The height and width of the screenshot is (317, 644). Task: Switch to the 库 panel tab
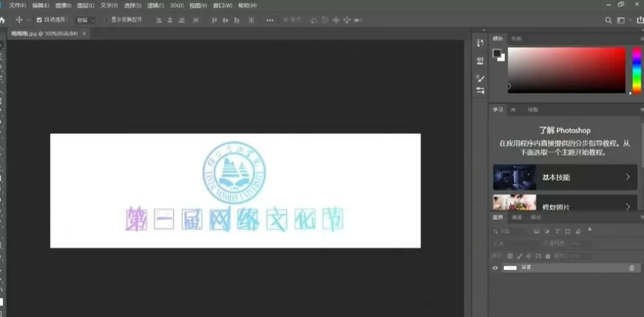coord(513,110)
